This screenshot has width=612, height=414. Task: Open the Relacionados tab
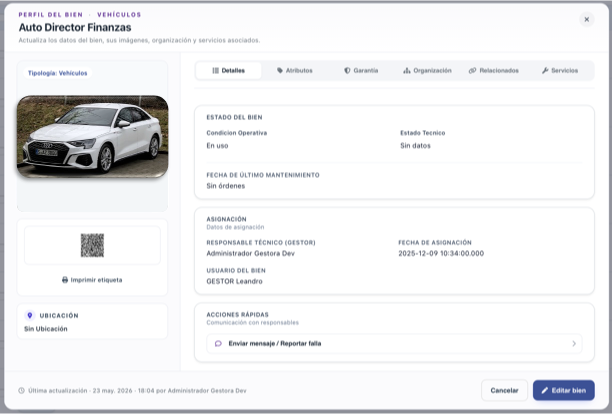click(x=494, y=71)
